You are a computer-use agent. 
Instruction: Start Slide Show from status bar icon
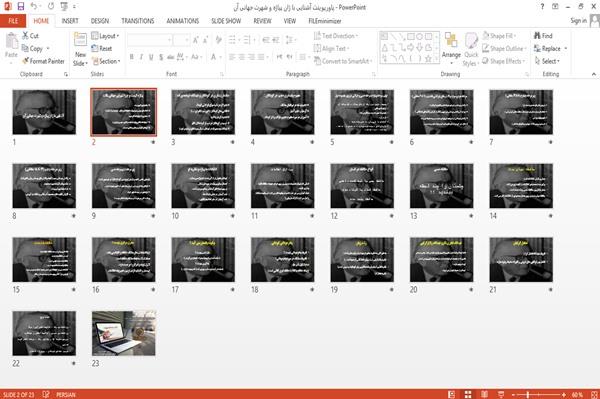point(501,394)
